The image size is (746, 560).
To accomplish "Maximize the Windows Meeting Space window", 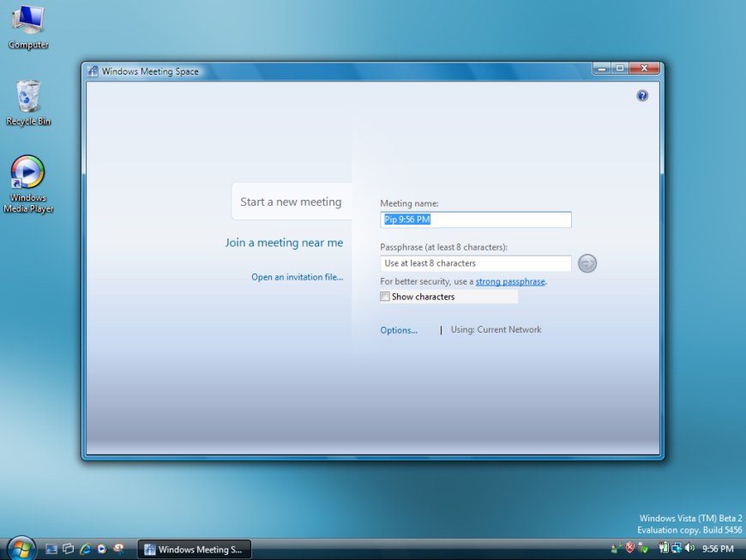I will coord(620,69).
